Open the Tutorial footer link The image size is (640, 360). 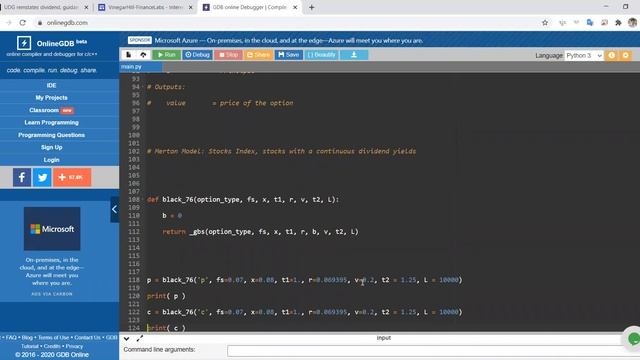(x=30, y=346)
